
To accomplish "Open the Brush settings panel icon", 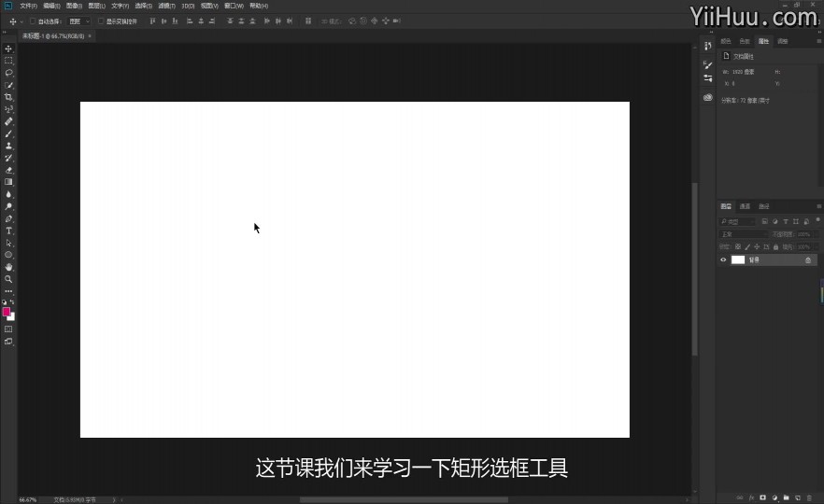I will point(708,65).
